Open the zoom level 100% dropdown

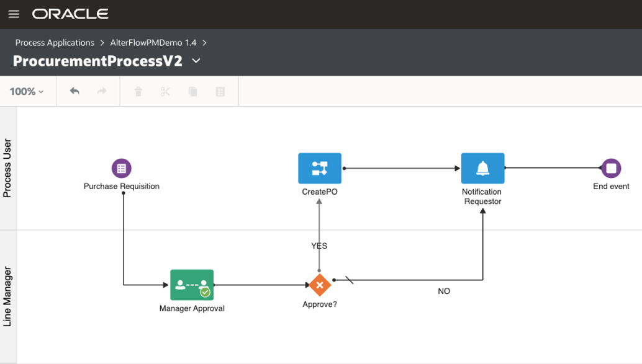26,91
